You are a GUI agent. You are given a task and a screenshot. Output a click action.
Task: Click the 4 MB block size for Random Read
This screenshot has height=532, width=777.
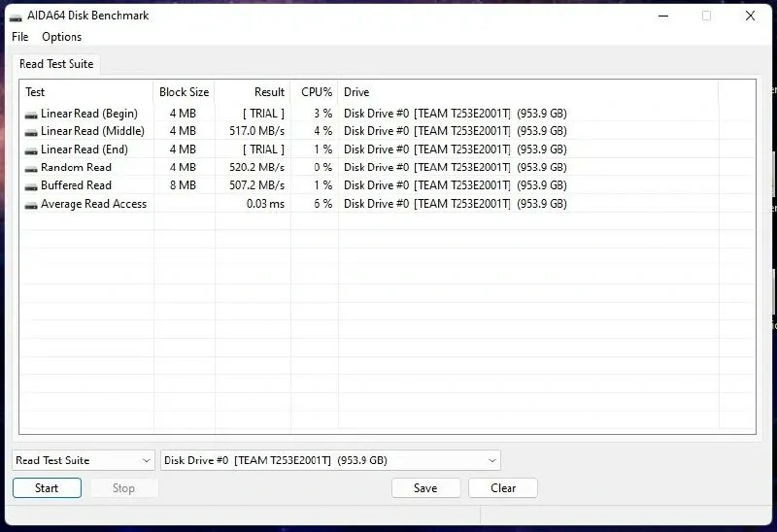point(183,167)
